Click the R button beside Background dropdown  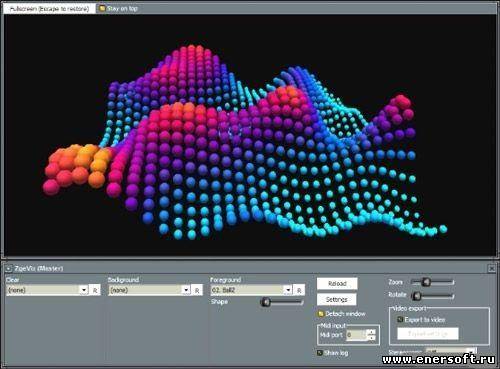(x=197, y=290)
